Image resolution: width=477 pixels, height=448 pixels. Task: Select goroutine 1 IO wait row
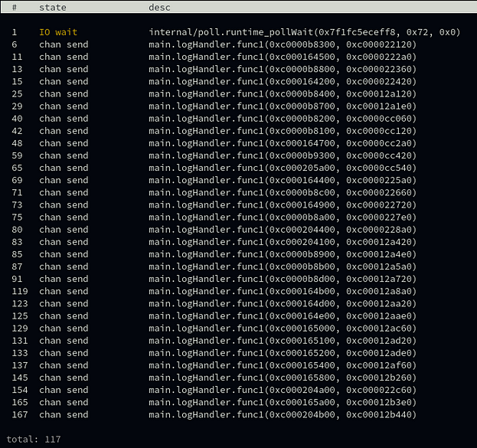[x=239, y=32]
